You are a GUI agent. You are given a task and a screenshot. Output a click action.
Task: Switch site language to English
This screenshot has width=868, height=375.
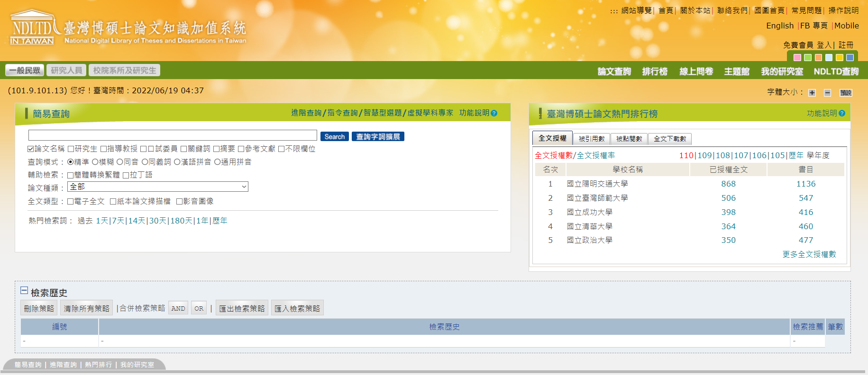pos(780,26)
